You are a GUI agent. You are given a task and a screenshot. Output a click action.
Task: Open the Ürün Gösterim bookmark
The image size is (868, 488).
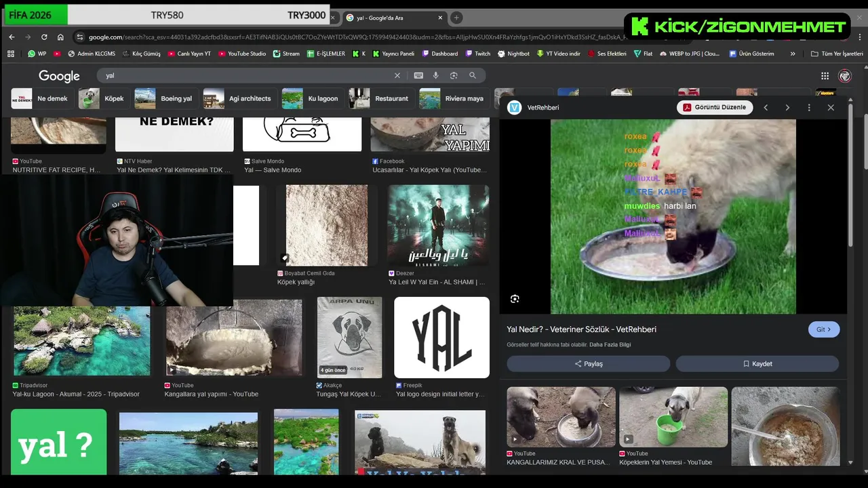[751, 54]
